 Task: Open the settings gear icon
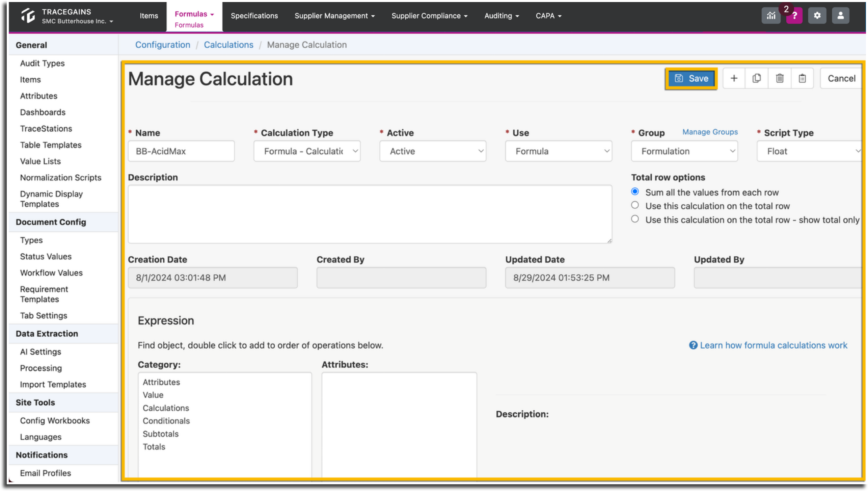[x=816, y=16]
